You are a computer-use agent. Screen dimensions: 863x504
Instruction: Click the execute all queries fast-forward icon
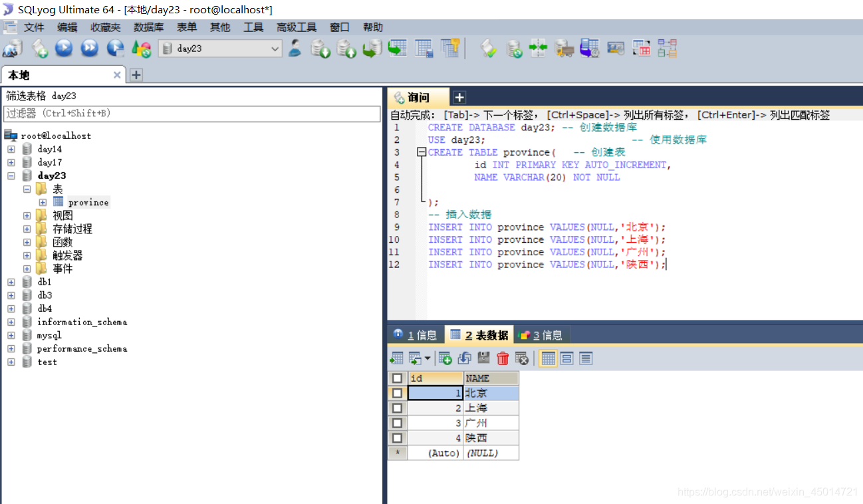pyautogui.click(x=90, y=48)
